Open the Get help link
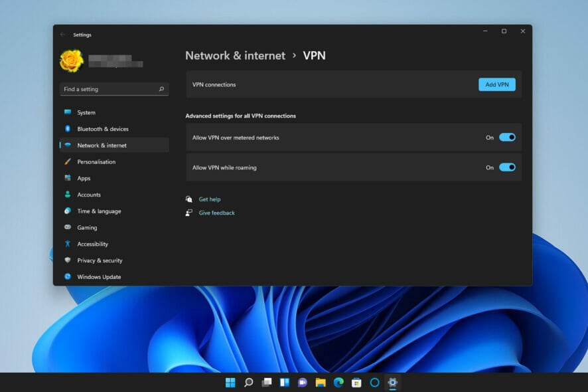588x392 pixels. 210,199
